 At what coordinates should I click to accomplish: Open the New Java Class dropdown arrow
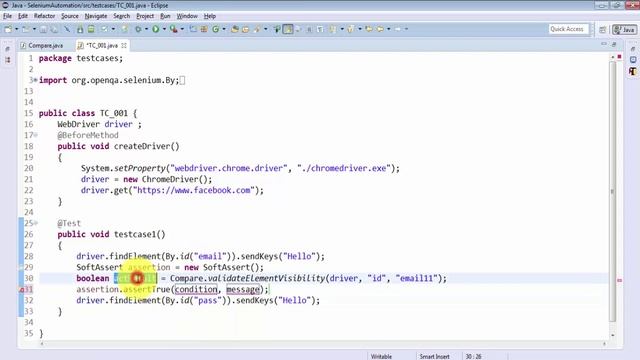(224, 29)
